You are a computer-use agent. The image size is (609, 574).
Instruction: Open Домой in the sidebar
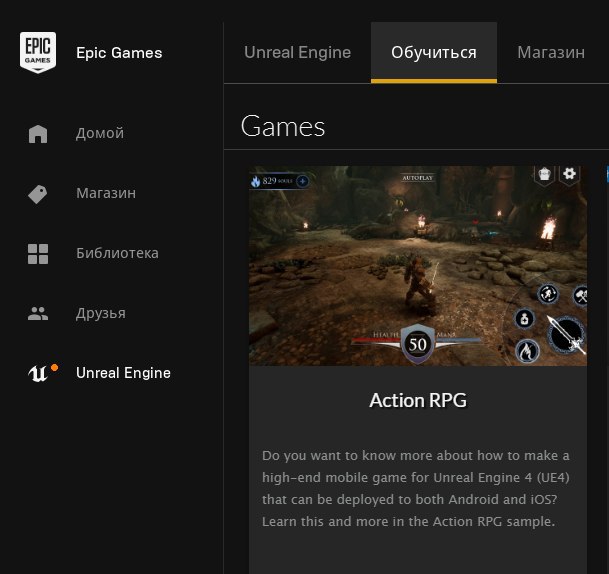coord(100,133)
